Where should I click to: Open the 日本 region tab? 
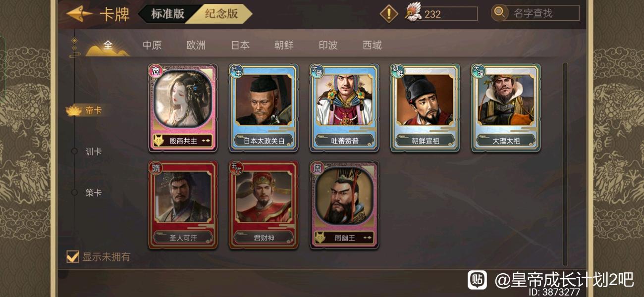[240, 45]
